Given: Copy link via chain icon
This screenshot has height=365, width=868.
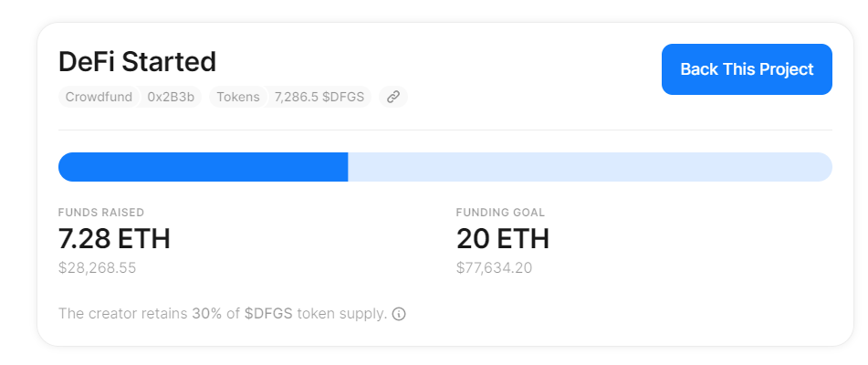Looking at the screenshot, I should (x=393, y=97).
